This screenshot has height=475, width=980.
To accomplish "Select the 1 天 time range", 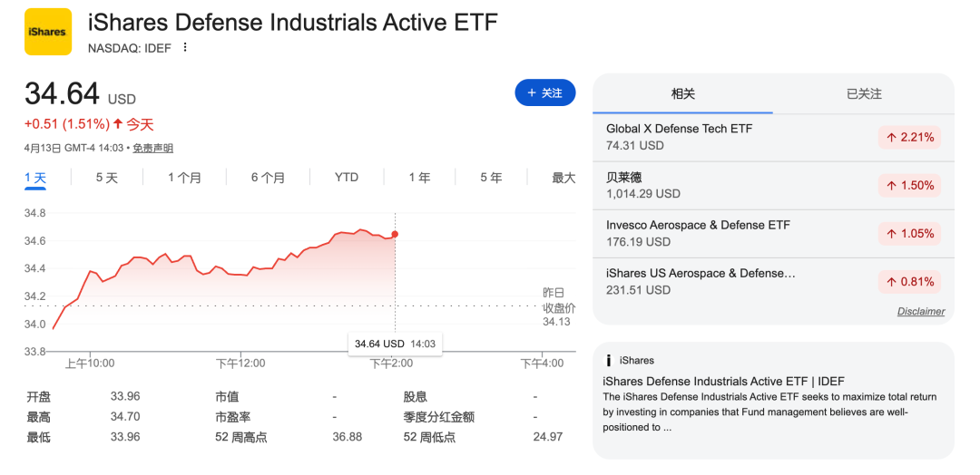I will tap(35, 178).
